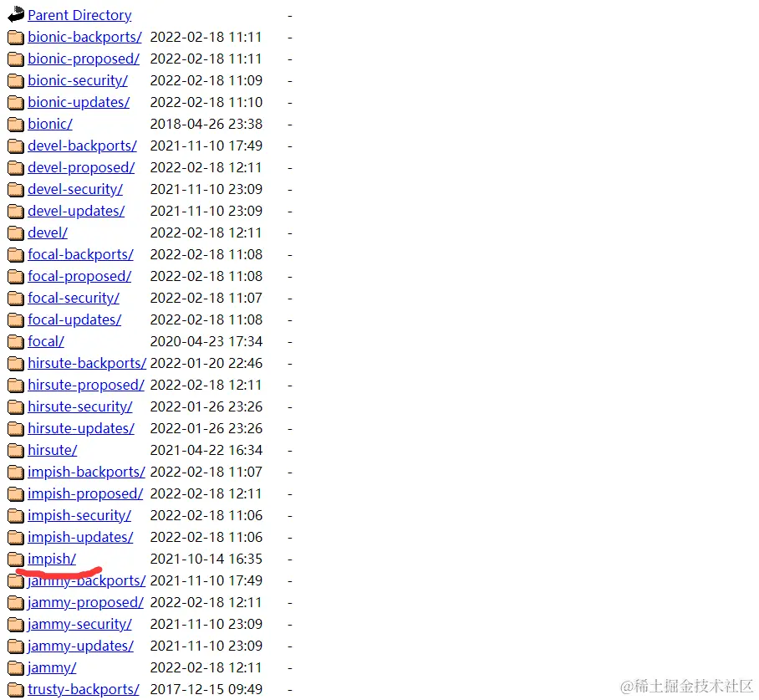Open the bionic/ directory link
This screenshot has height=700, width=759.
pyautogui.click(x=50, y=125)
